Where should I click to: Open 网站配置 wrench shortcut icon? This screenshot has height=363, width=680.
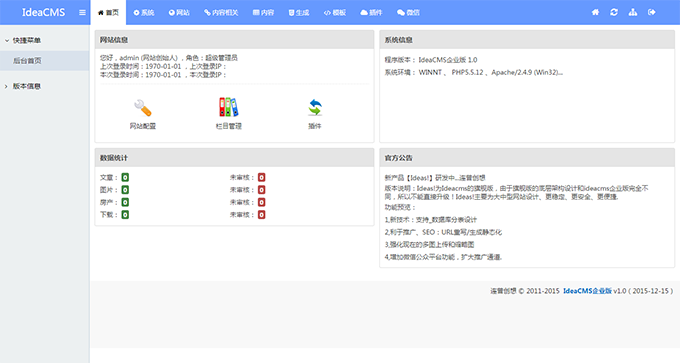pos(143,108)
